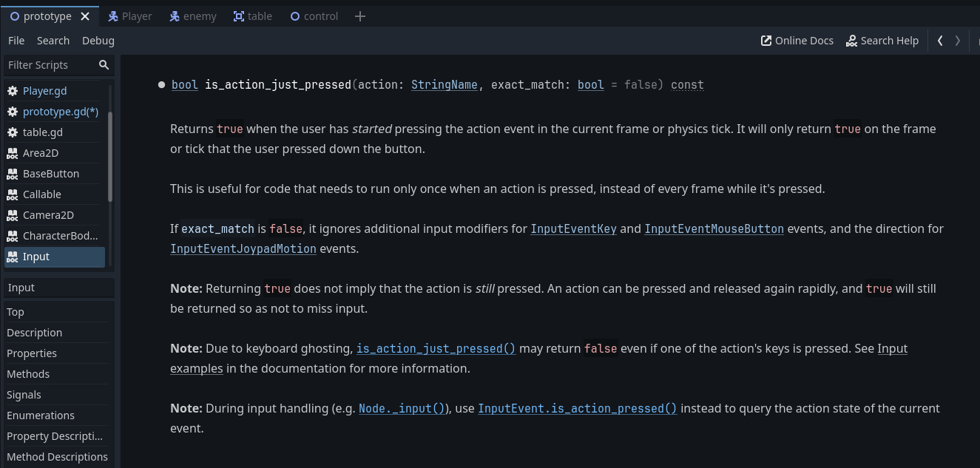Switch to the table scene tab
The image size is (980, 468).
[x=253, y=16]
